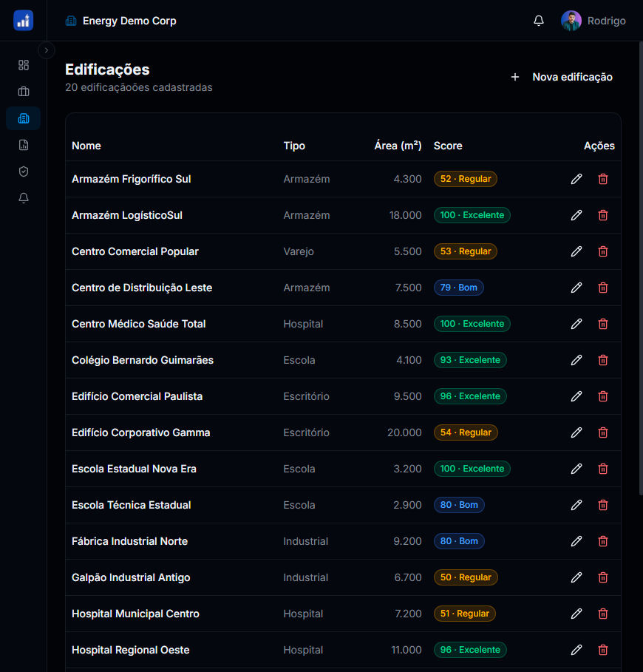Open the sidebar alerts bell icon
Image resolution: width=643 pixels, height=672 pixels.
23,198
